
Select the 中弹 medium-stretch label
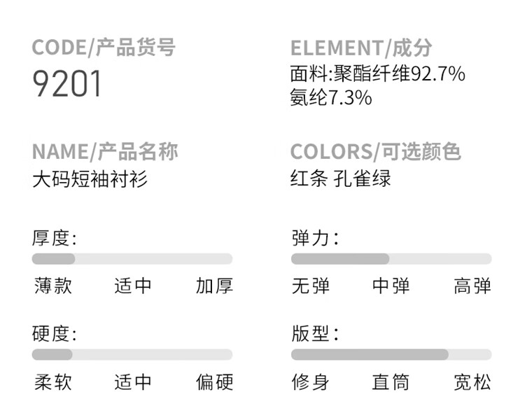point(391,286)
